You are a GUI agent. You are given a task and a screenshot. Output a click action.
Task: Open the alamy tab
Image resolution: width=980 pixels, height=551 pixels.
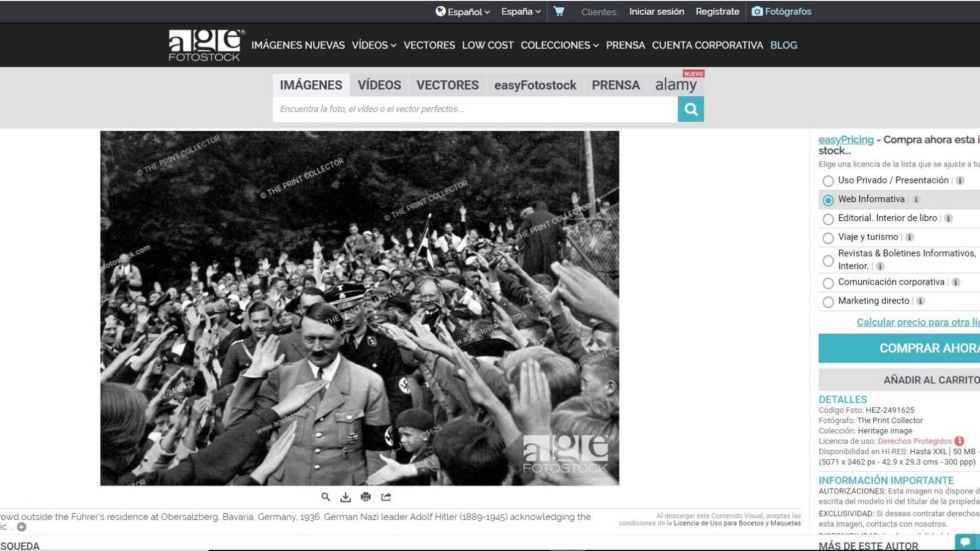point(676,85)
